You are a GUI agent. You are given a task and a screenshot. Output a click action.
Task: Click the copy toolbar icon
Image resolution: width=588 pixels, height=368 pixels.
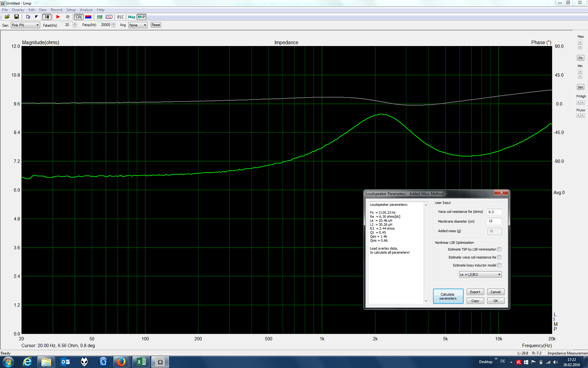[x=28, y=17]
